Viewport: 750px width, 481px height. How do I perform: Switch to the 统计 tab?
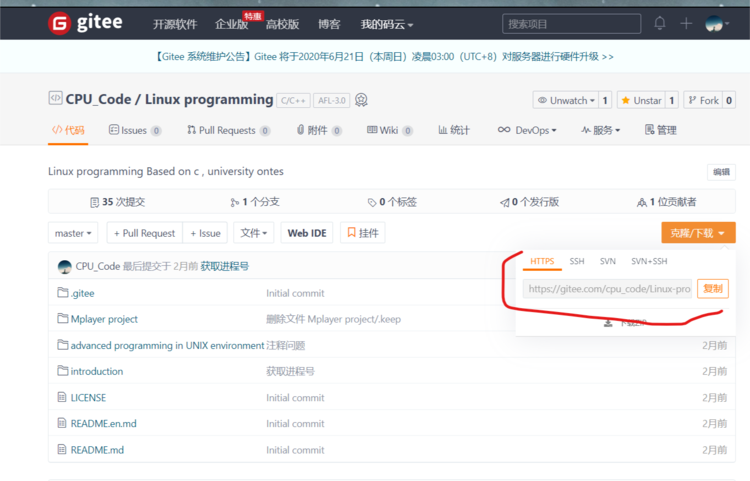point(454,130)
